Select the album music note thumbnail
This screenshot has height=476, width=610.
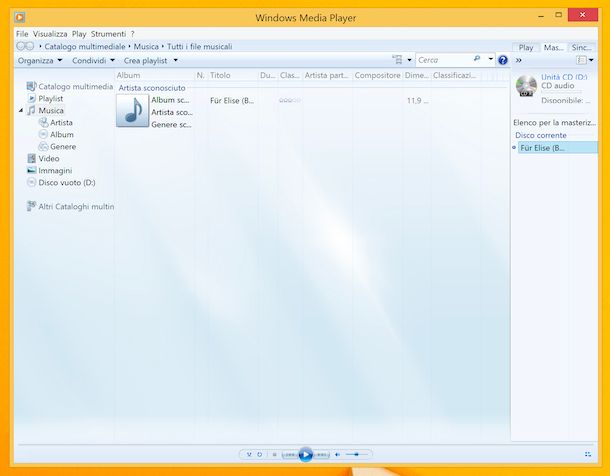click(x=133, y=111)
